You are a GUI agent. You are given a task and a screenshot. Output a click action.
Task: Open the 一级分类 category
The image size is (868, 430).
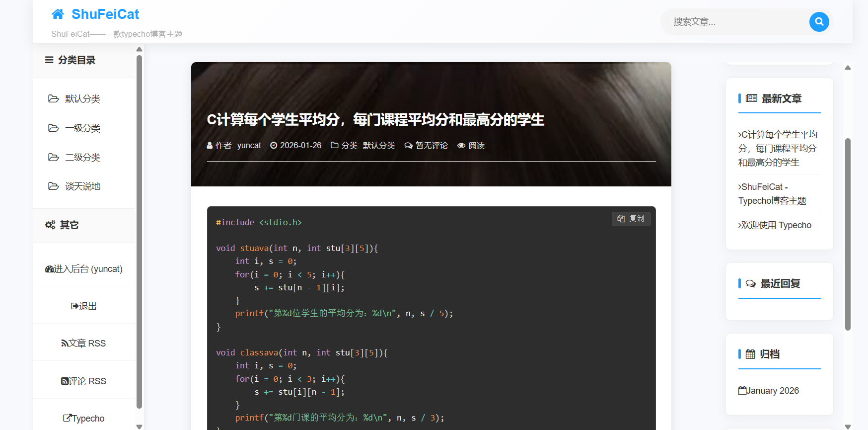[82, 128]
